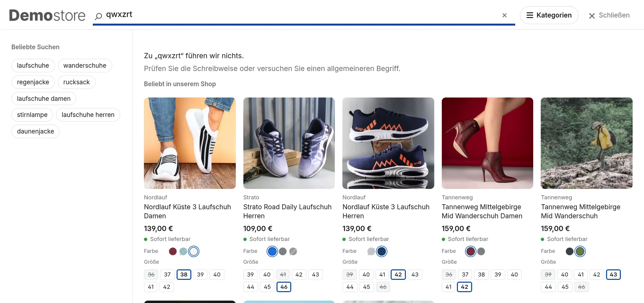This screenshot has width=644, height=303.
Task: Open the hiker on rocks product image
Action: point(586,143)
